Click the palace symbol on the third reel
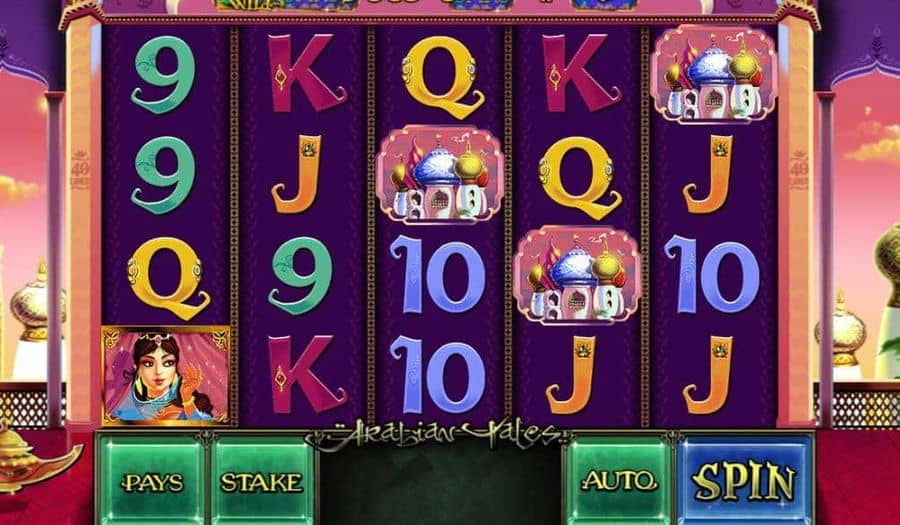The width and height of the screenshot is (900, 525). point(440,175)
